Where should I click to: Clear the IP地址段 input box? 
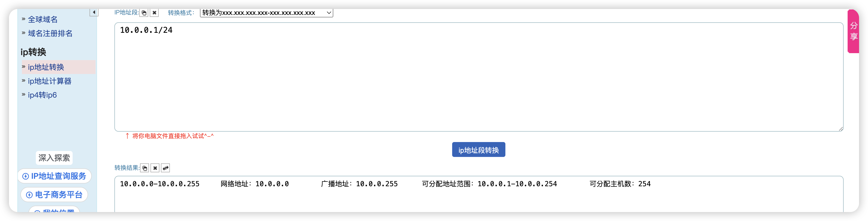point(154,13)
